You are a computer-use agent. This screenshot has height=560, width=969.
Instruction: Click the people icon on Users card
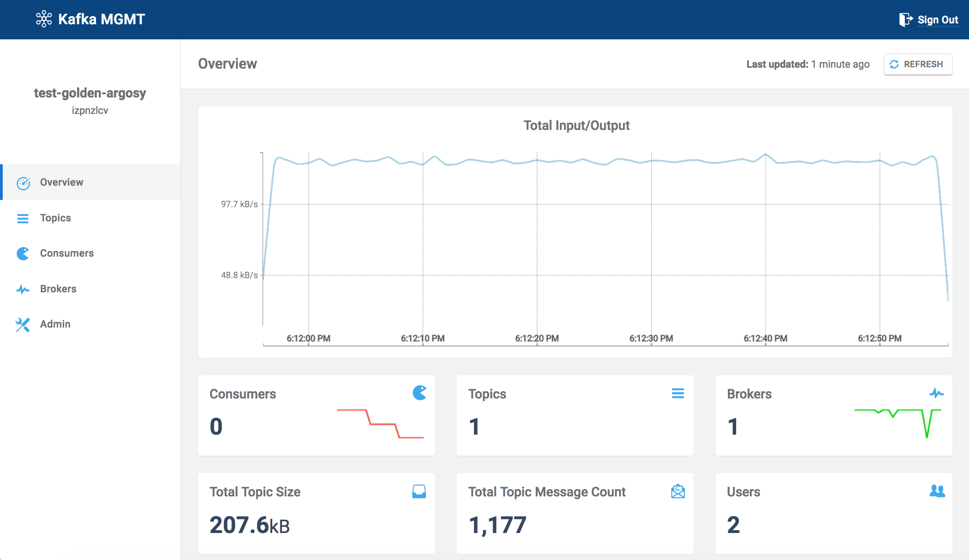click(937, 491)
